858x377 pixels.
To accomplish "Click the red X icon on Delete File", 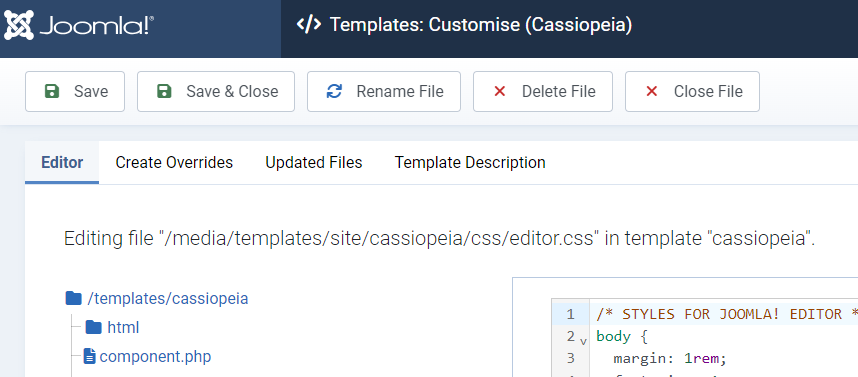I will click(500, 91).
